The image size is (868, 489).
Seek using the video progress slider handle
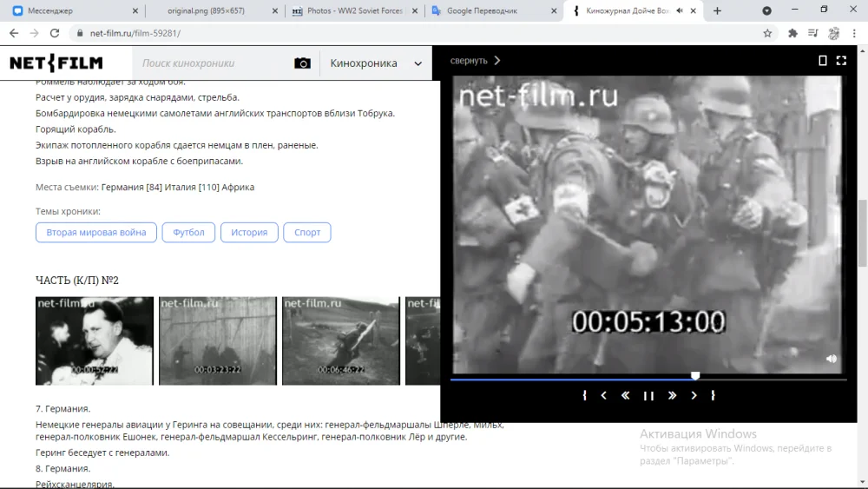[695, 376]
